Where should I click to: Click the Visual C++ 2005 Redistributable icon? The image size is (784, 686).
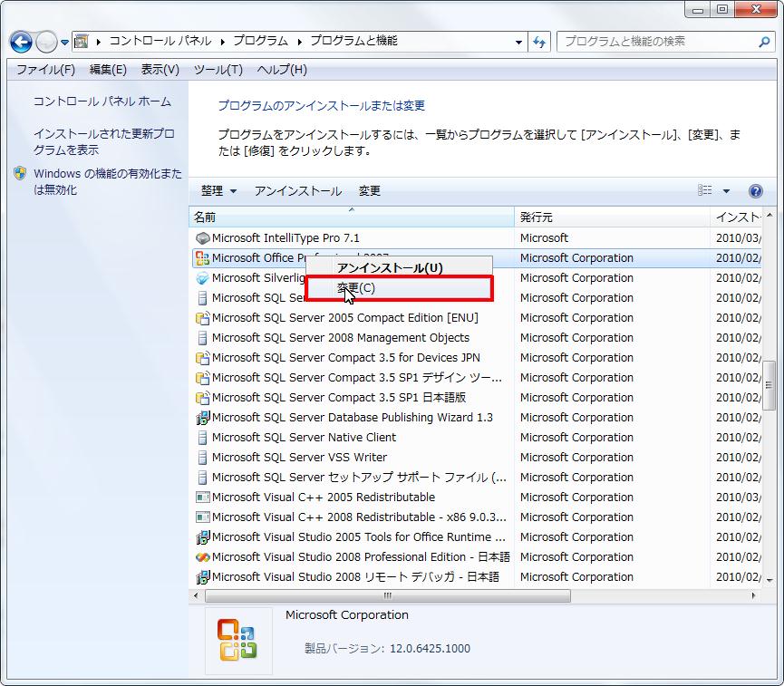click(202, 498)
